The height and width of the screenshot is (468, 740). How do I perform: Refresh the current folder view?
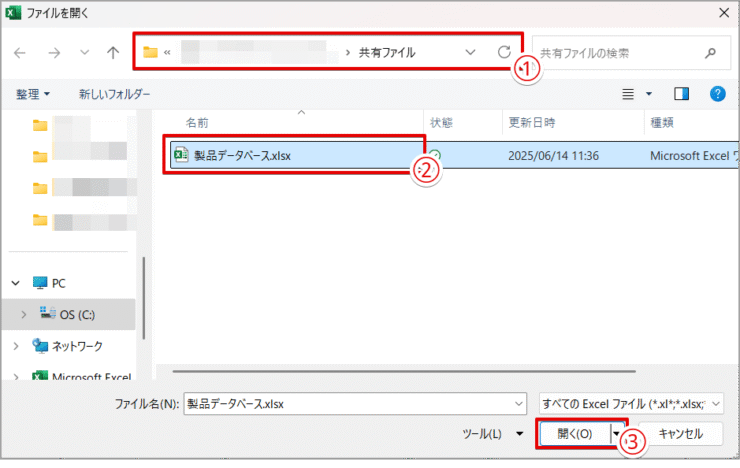(x=504, y=52)
